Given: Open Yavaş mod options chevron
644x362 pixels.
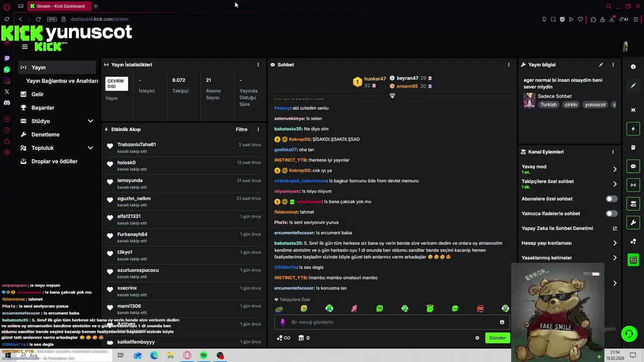Looking at the screenshot, I should coord(615,169).
